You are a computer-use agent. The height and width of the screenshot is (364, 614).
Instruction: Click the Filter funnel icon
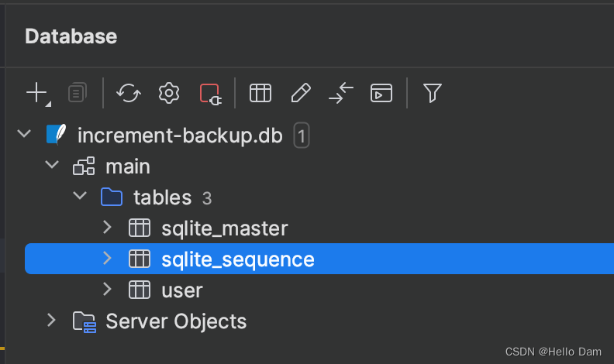coord(433,93)
